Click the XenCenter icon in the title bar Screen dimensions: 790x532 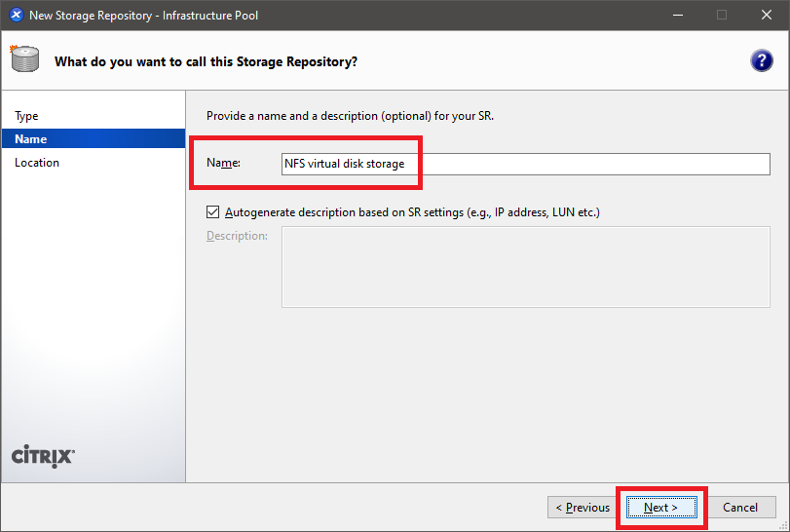tap(16, 16)
